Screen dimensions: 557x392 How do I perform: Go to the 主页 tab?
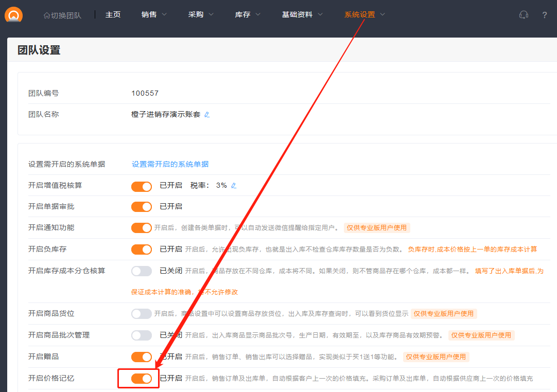[x=113, y=15]
